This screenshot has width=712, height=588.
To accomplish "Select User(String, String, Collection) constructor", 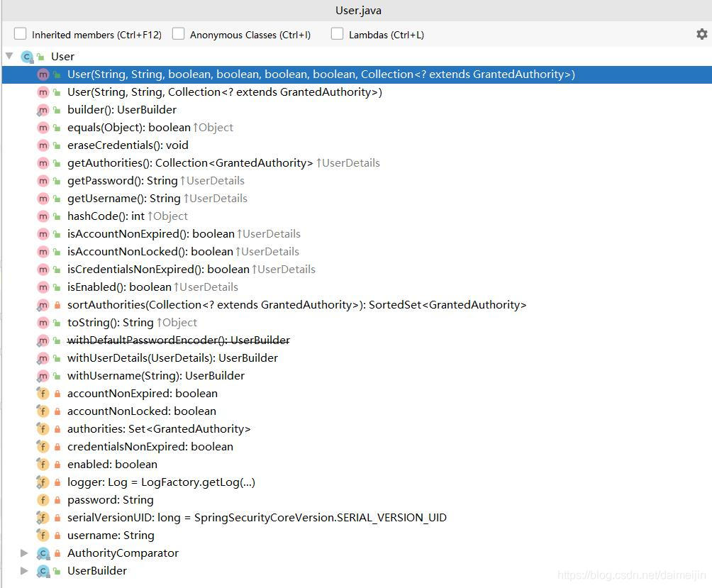I will tap(225, 92).
